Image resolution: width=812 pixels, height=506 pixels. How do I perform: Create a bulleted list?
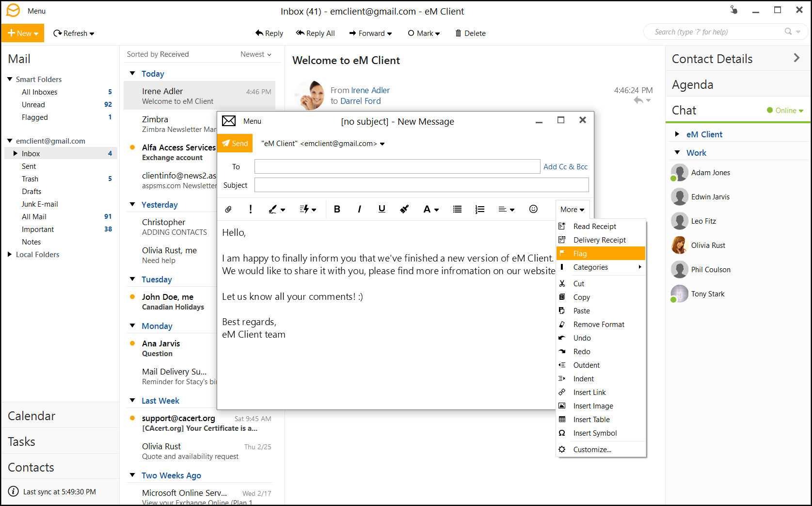pos(457,209)
